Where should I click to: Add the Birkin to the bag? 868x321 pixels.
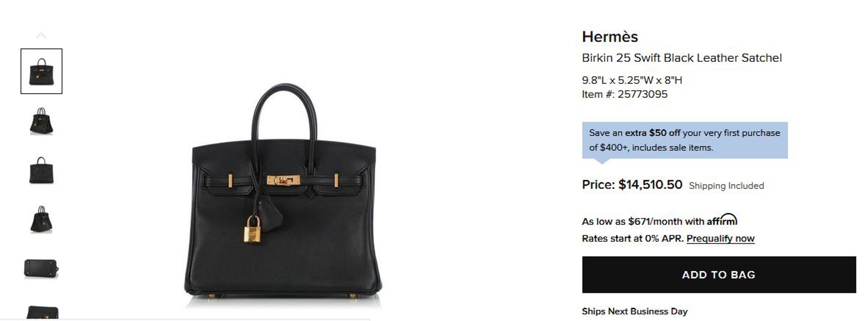click(719, 274)
